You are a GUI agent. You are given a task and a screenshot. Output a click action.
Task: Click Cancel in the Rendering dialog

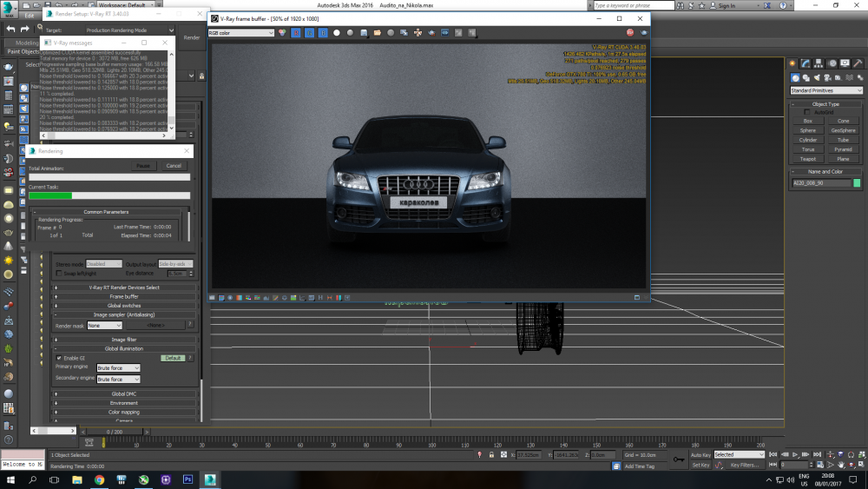point(174,166)
